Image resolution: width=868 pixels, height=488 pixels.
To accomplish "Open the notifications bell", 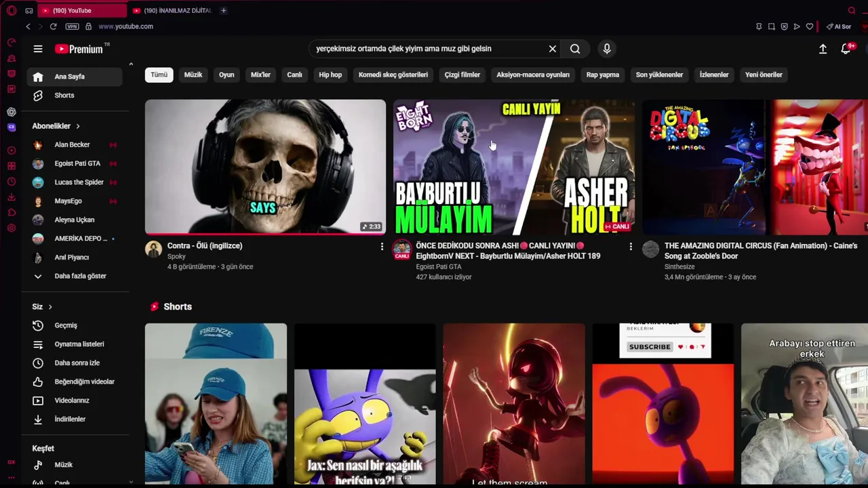I will 846,49.
